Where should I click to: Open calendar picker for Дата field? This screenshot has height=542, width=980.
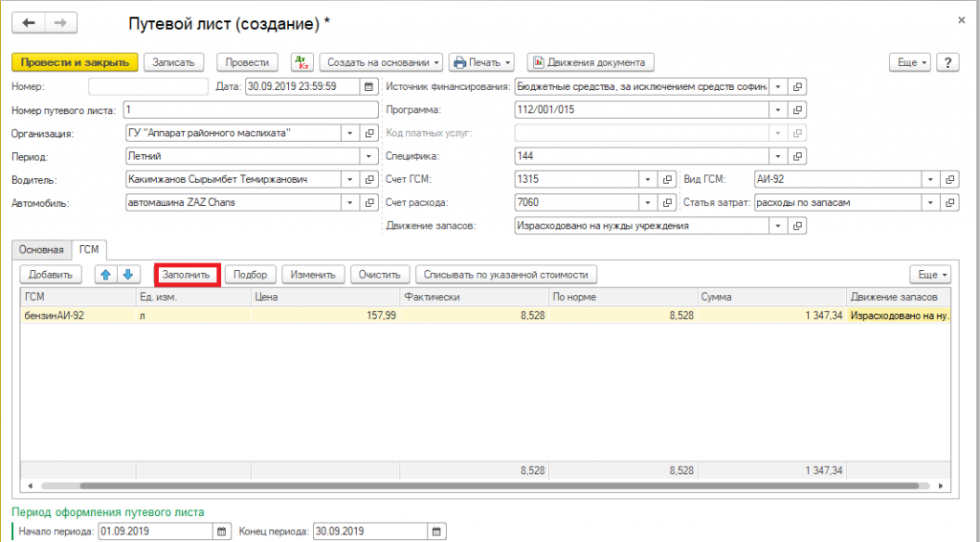[x=368, y=86]
